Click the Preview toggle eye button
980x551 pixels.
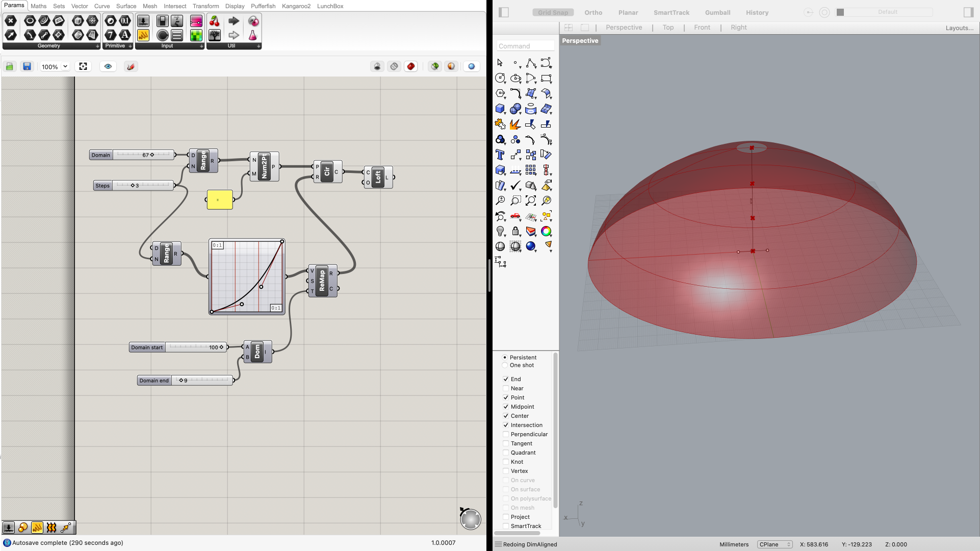point(108,65)
